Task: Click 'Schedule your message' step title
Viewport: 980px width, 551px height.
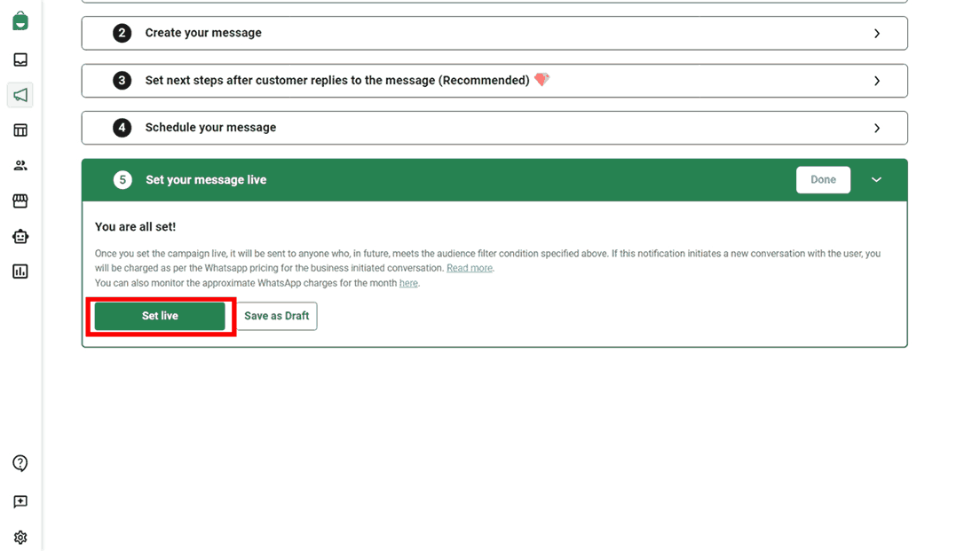Action: (x=210, y=128)
